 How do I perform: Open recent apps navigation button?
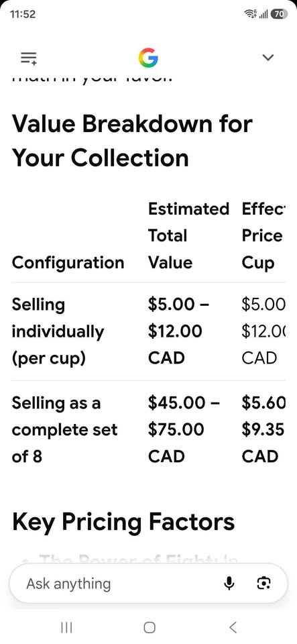66,627
